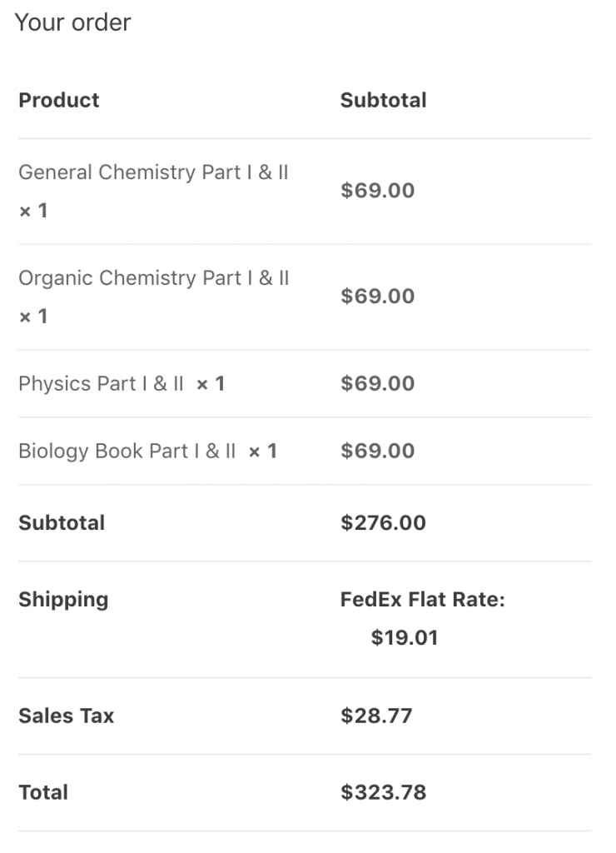Click Biology Book Part I & II item
The image size is (616, 853).
127,451
